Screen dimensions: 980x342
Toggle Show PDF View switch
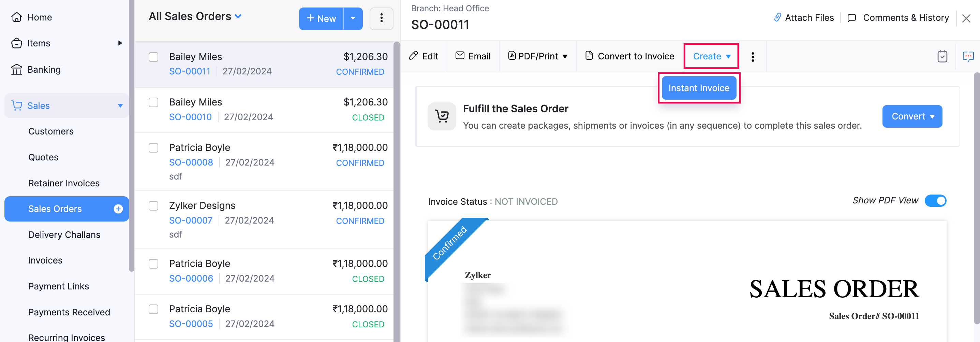[x=936, y=201]
